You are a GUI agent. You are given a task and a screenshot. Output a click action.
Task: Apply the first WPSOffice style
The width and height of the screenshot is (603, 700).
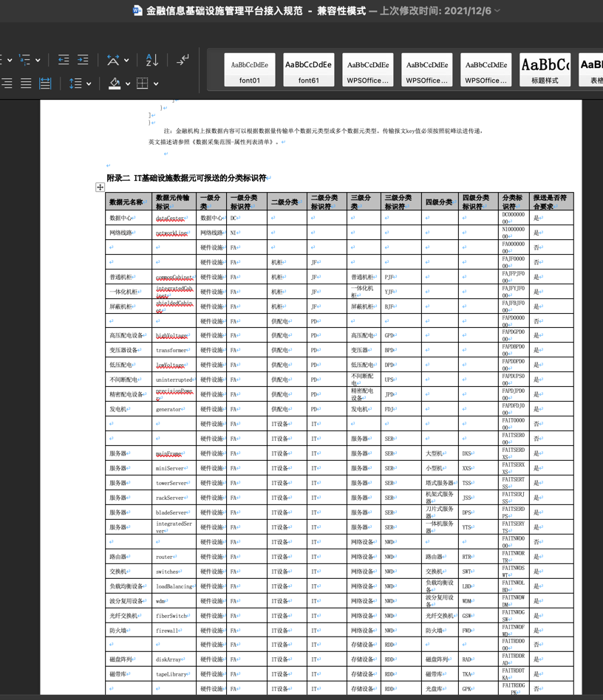(x=367, y=69)
